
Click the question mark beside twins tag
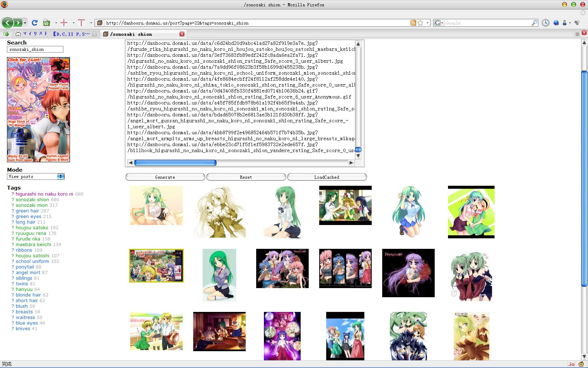coord(13,284)
